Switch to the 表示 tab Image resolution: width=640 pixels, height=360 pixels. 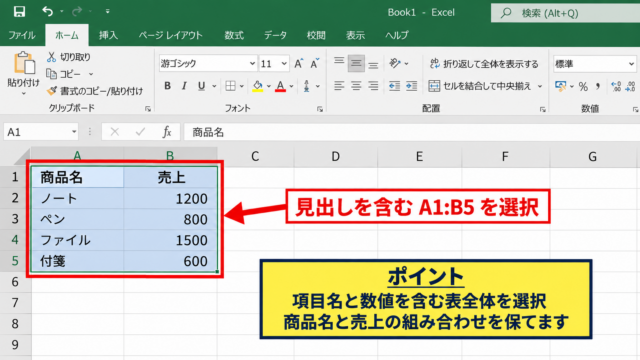click(355, 35)
